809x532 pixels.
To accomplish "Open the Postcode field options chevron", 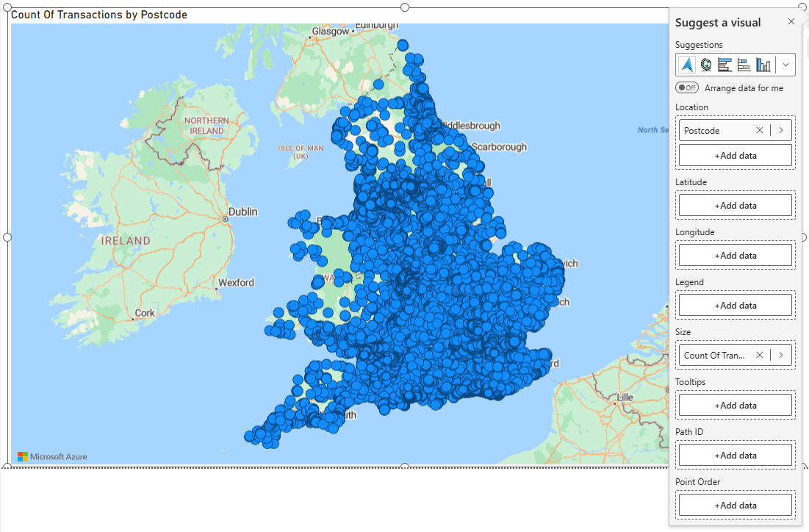I will tap(780, 129).
